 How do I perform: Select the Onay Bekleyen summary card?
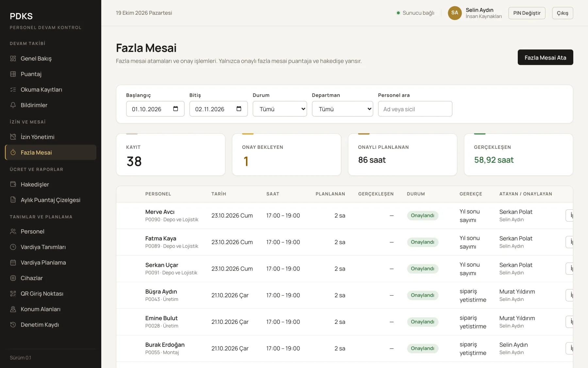pos(286,154)
